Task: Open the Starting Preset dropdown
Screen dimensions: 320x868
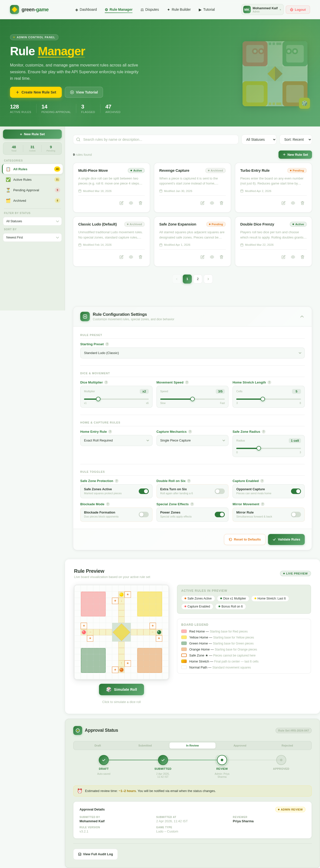Action: pyautogui.click(x=192, y=353)
